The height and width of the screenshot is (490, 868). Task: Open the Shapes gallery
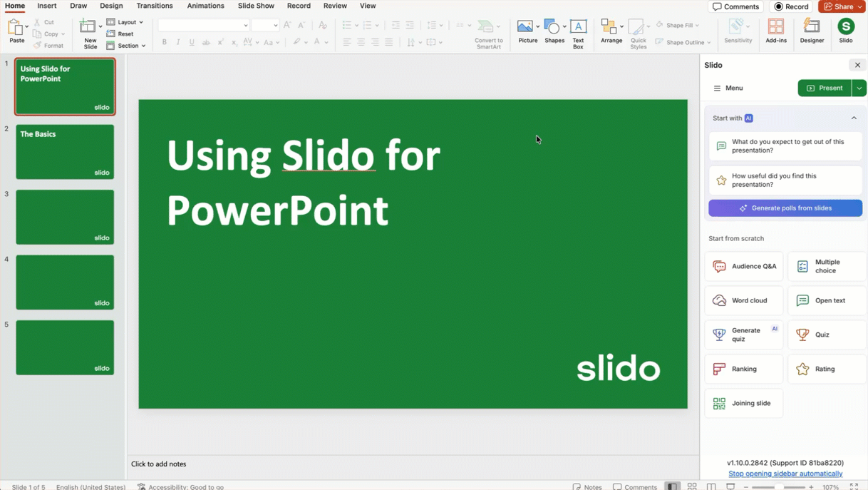click(x=554, y=32)
